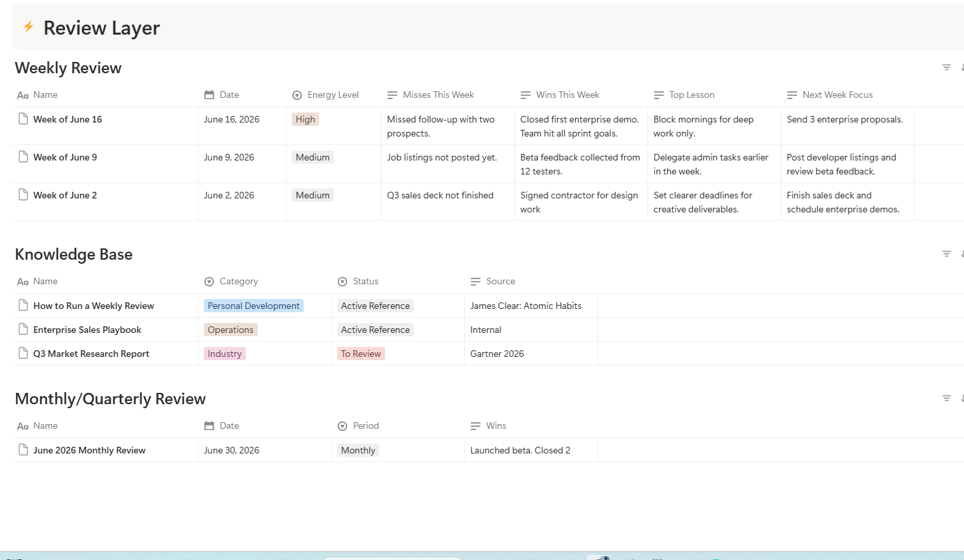The height and width of the screenshot is (560, 964).
Task: Click 'Send 3 enterprise proposals.' cell
Action: point(847,126)
